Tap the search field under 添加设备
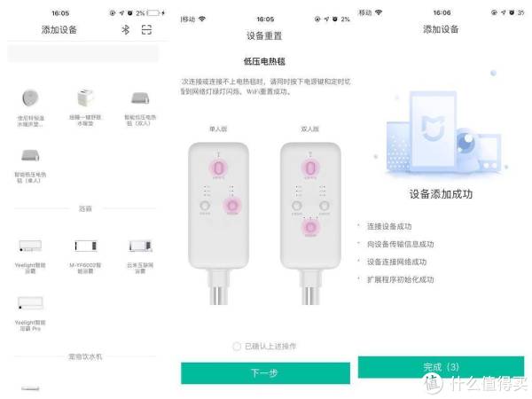This screenshot has height=399, width=532. pos(82,53)
